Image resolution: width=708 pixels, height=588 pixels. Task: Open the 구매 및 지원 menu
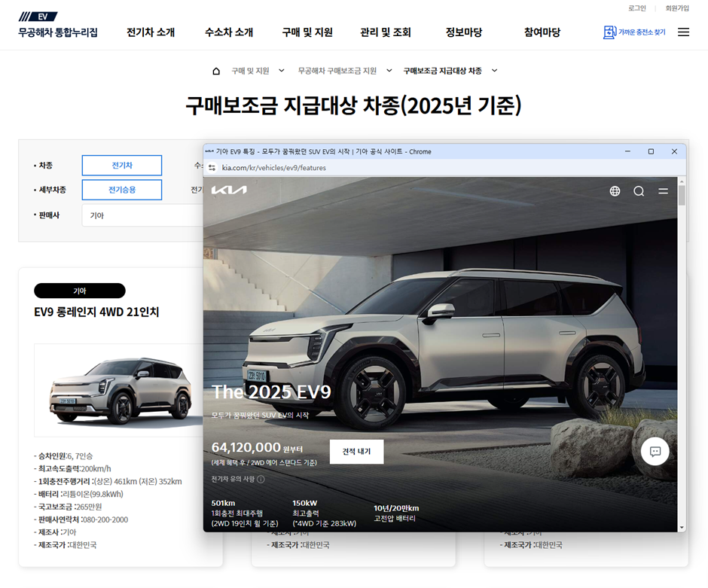click(307, 32)
